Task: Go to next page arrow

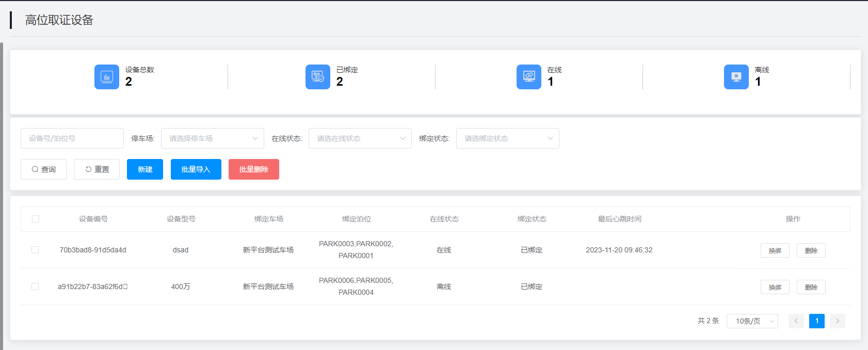Action: pos(838,321)
